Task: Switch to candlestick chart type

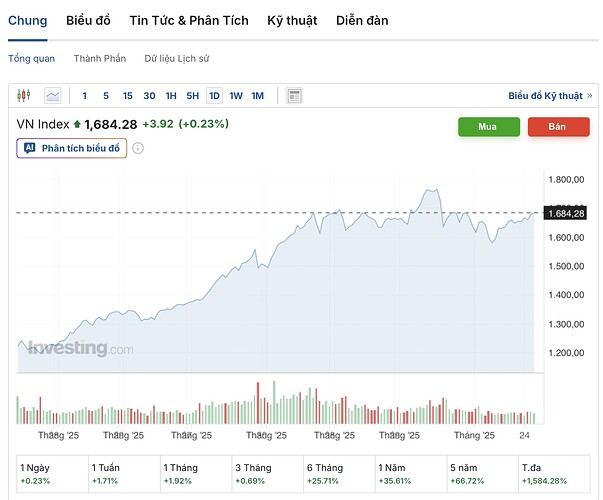Action: [x=24, y=96]
